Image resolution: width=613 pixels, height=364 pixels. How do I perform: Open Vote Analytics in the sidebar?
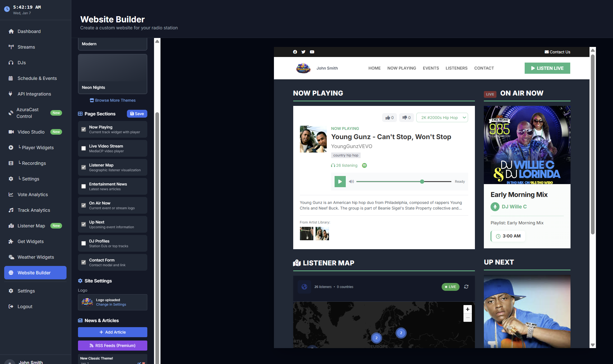(x=32, y=194)
